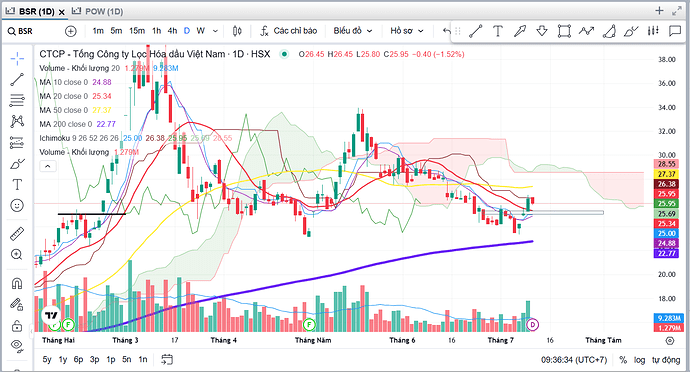Activate the magnet snapping mode

[17, 283]
